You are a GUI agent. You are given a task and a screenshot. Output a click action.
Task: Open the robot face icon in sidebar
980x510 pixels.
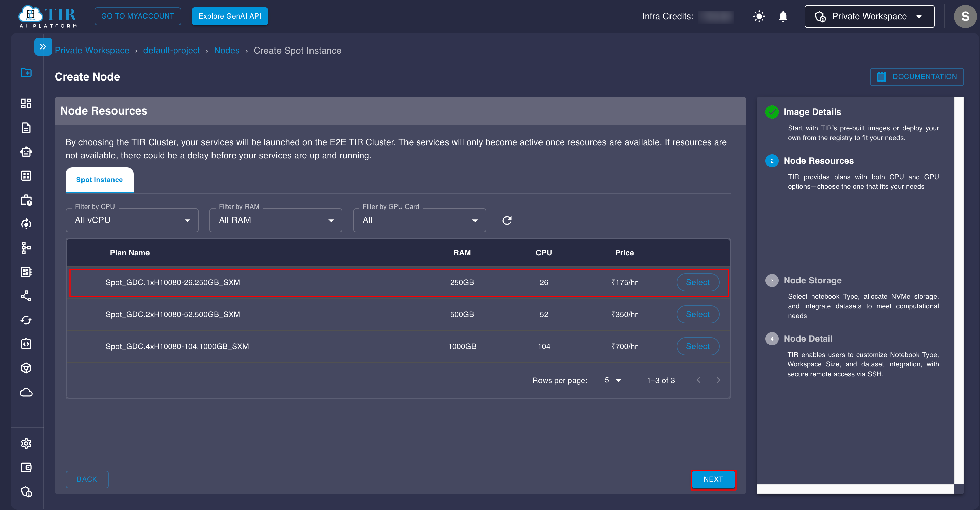pyautogui.click(x=26, y=152)
